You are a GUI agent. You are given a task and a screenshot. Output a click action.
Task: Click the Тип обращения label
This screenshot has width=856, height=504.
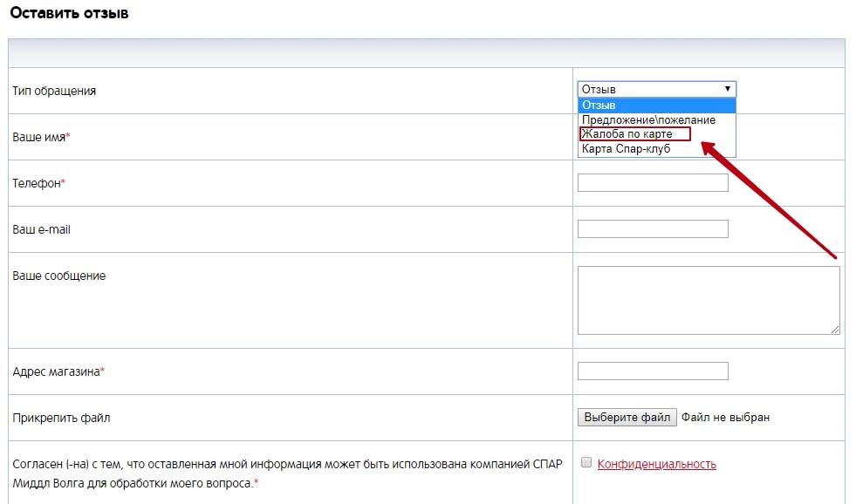pos(54,91)
